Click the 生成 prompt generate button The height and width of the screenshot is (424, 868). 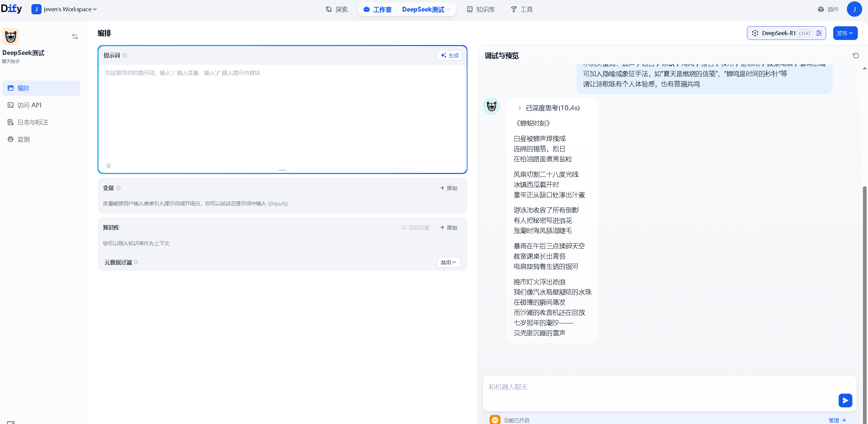point(450,55)
